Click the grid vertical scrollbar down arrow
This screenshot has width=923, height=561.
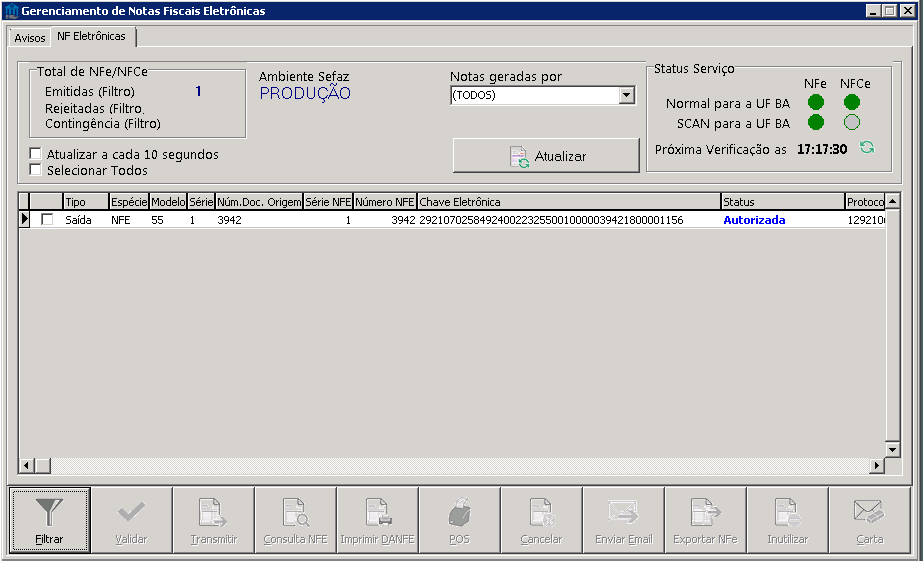pos(892,449)
